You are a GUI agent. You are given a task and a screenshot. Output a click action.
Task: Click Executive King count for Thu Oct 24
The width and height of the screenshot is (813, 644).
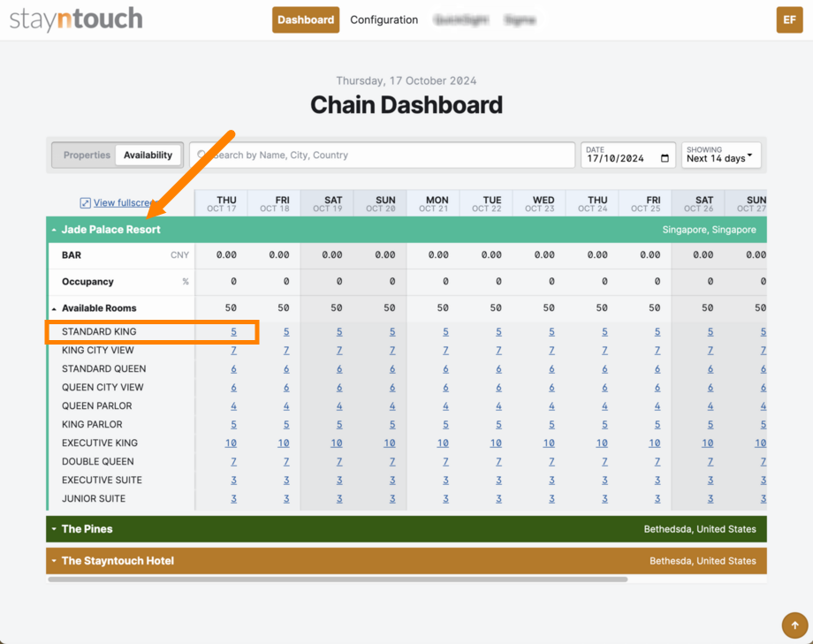[x=602, y=443]
